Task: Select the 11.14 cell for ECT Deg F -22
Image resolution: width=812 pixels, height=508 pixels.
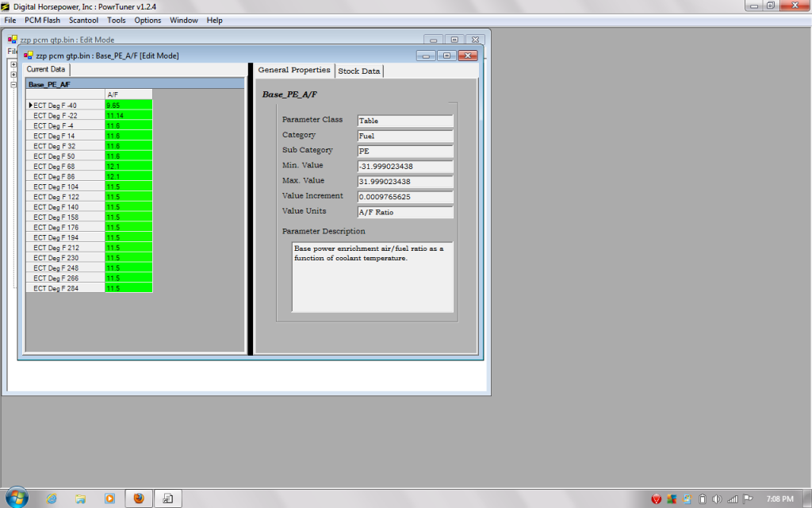Action: (x=128, y=116)
